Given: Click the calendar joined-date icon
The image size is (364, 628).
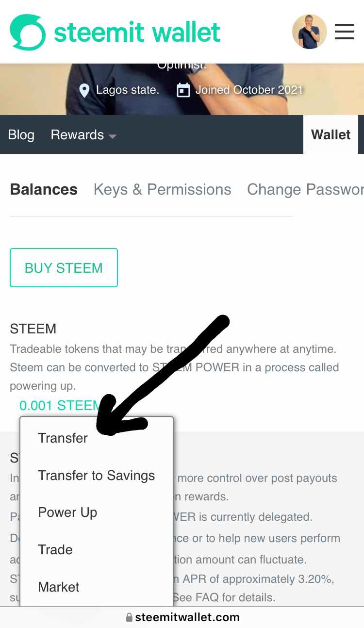Looking at the screenshot, I should (x=183, y=90).
